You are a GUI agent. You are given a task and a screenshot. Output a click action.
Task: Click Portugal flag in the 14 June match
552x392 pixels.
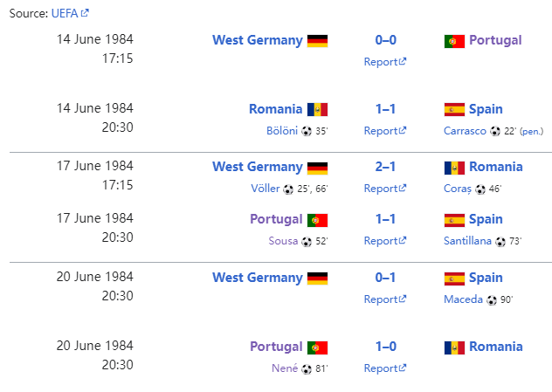(454, 40)
